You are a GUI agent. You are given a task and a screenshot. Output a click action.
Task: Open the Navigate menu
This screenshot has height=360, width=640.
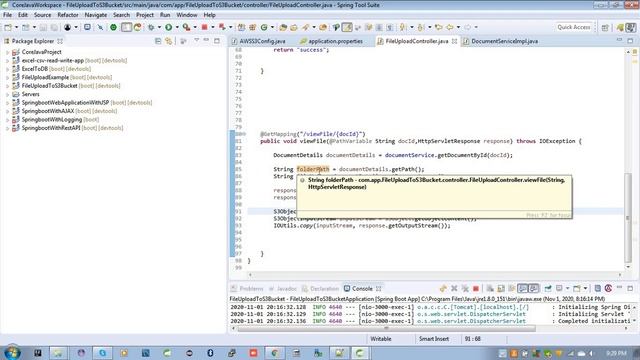96,15
